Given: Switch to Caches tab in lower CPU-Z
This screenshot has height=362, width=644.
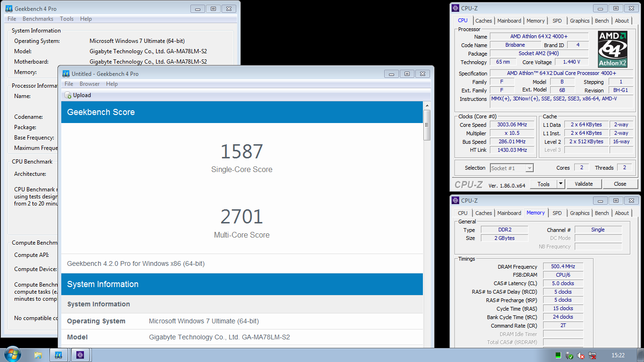Looking at the screenshot, I should pyautogui.click(x=484, y=213).
